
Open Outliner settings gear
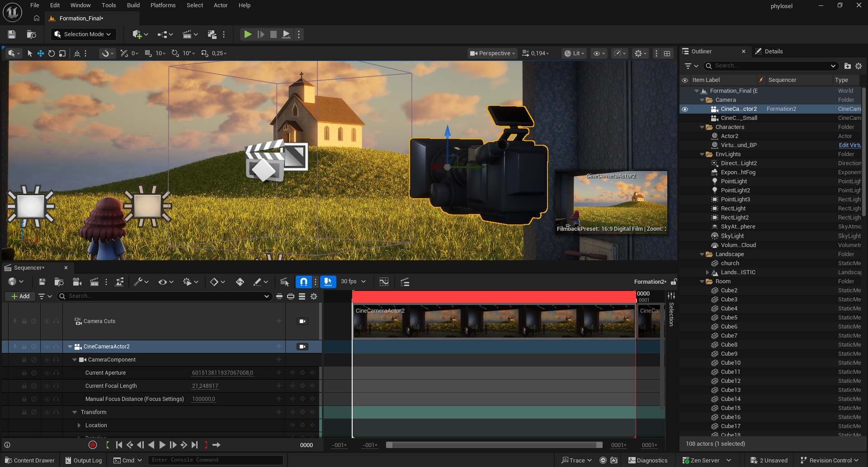pos(859,66)
